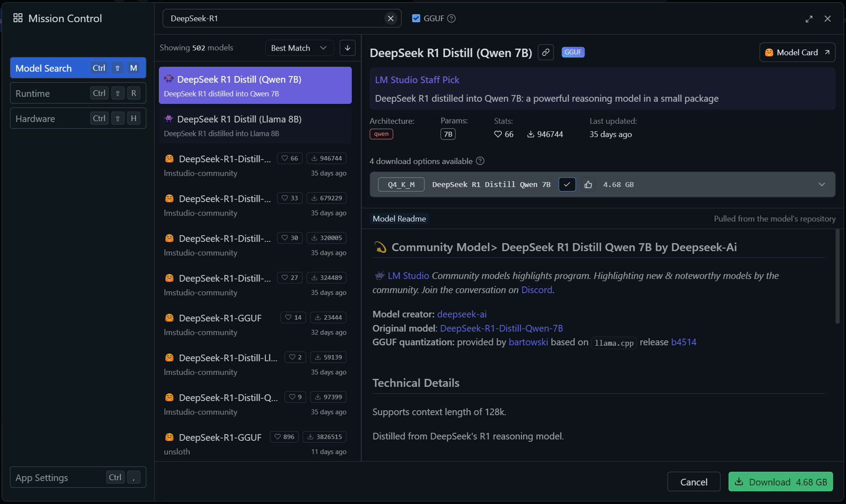Image resolution: width=846 pixels, height=504 pixels.
Task: Open unsloth DeepSeek-R1-GGUF result
Action: click(x=255, y=443)
